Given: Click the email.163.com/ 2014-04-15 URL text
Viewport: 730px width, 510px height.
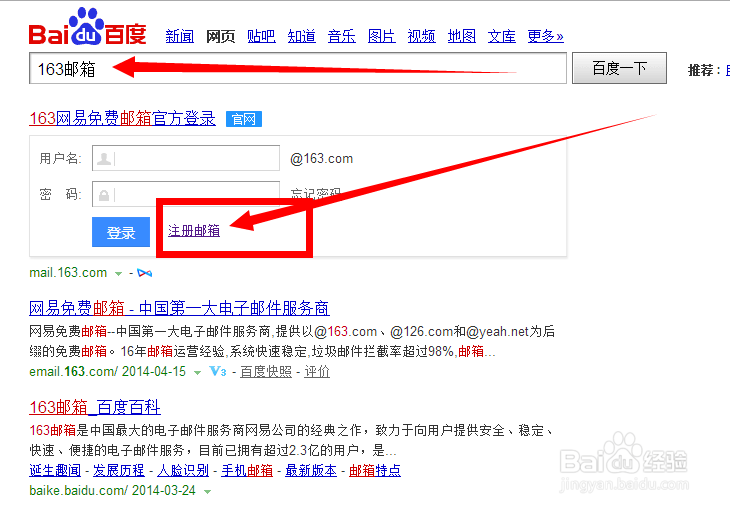Looking at the screenshot, I should tap(108, 372).
